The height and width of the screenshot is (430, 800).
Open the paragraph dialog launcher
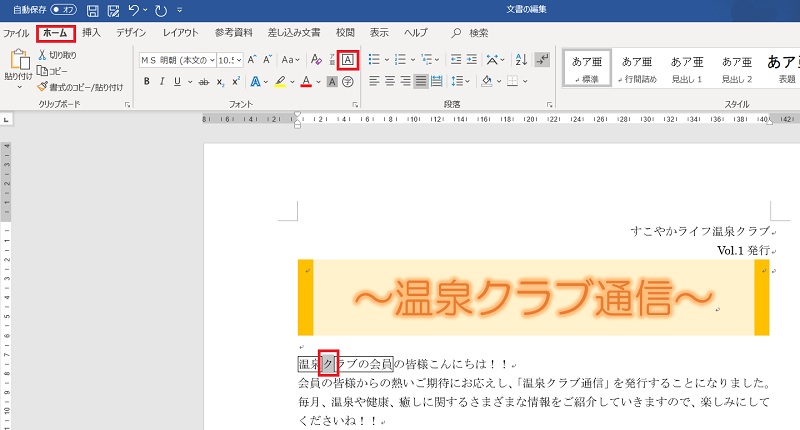(549, 105)
